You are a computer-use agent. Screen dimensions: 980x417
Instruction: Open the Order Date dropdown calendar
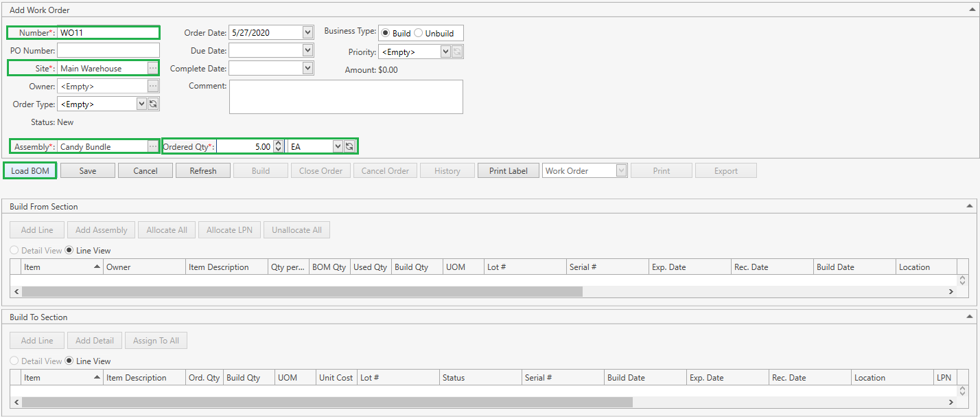pyautogui.click(x=307, y=32)
